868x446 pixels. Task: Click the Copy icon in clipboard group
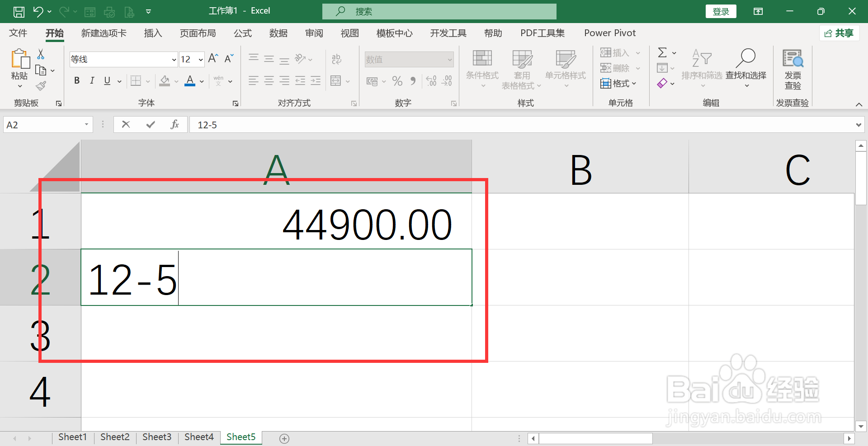[41, 70]
